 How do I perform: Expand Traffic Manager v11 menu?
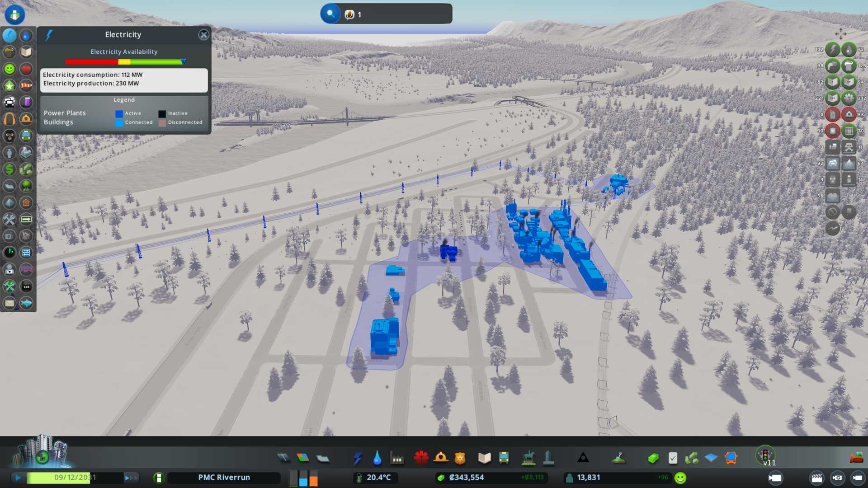point(765,455)
